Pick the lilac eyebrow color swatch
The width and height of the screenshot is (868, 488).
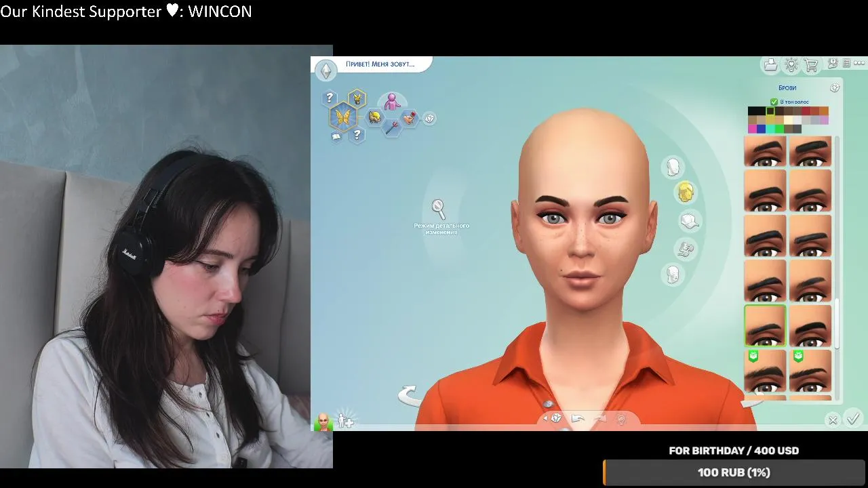[x=823, y=120]
